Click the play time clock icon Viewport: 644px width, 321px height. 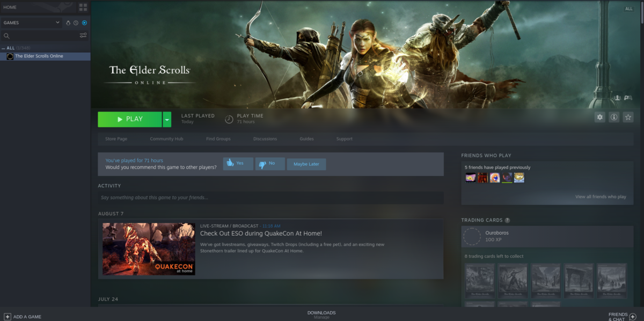[229, 119]
